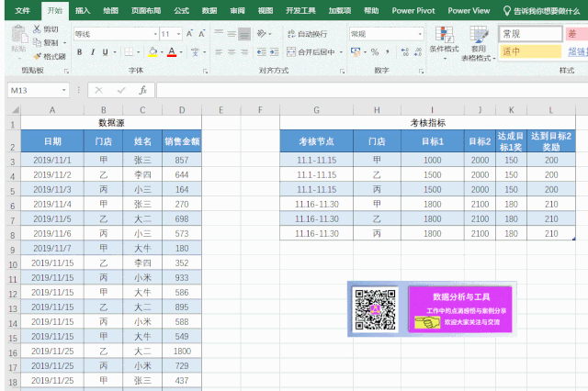The image size is (588, 391).
Task: Click the formula bar cancel X icon
Action: pyautogui.click(x=98, y=90)
